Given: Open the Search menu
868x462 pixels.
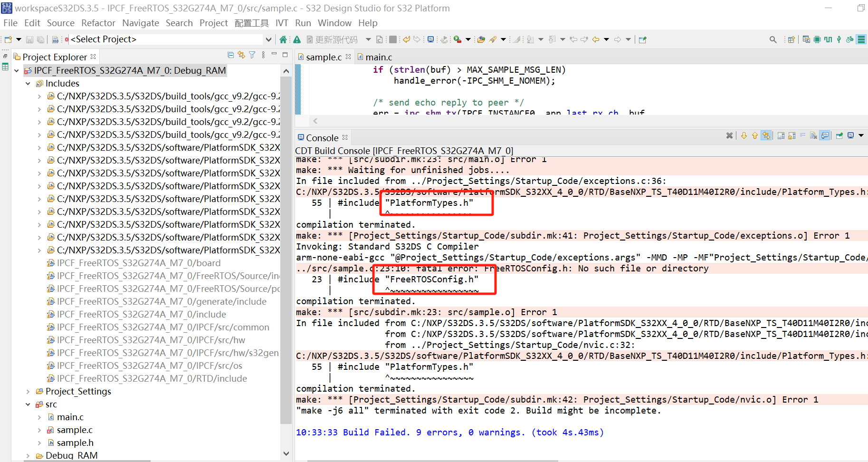Looking at the screenshot, I should (x=179, y=23).
